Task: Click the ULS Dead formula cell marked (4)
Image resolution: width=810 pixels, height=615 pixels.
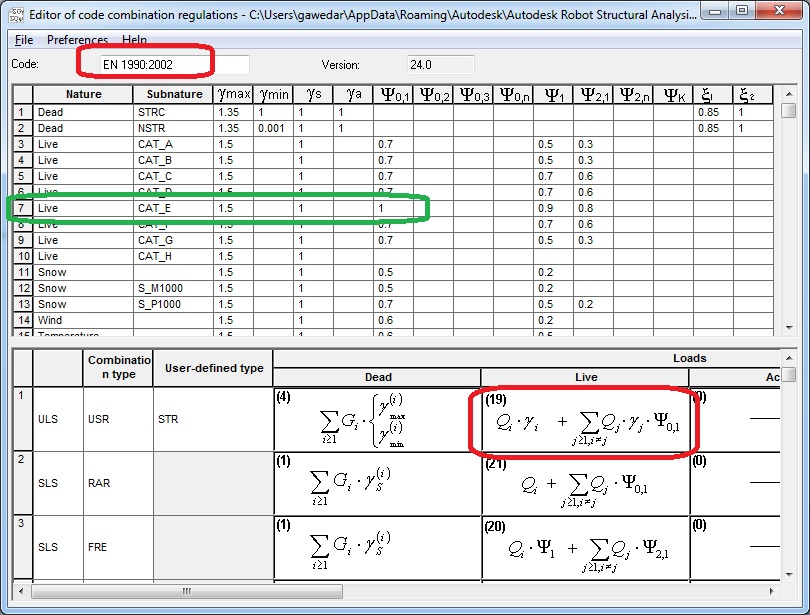Action: coord(378,419)
